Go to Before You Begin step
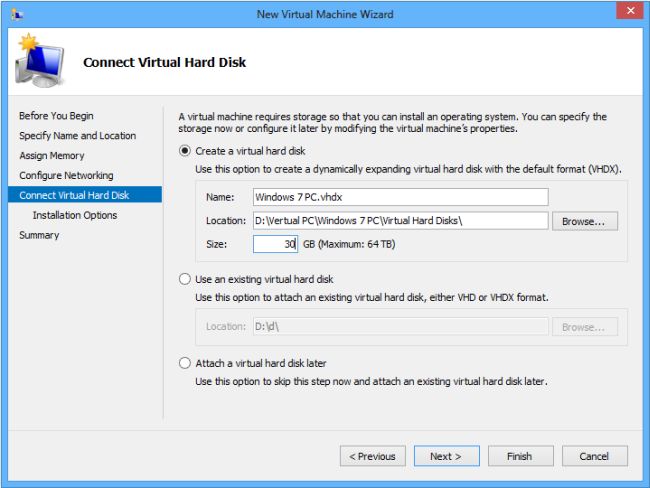Image resolution: width=650 pixels, height=488 pixels. point(56,116)
